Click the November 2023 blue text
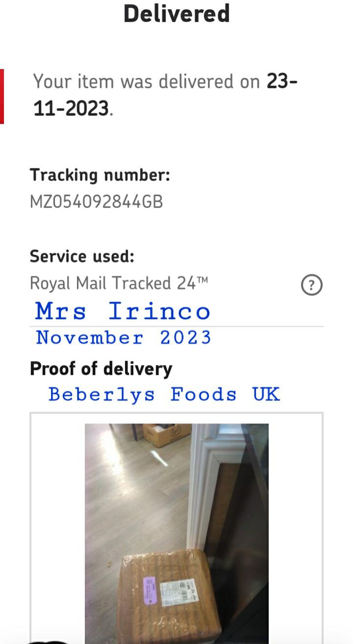 tap(124, 337)
